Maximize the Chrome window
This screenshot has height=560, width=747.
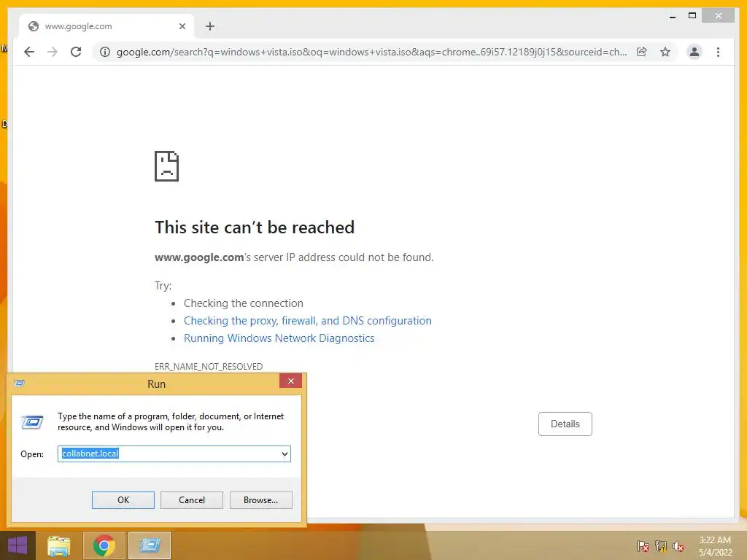pyautogui.click(x=692, y=16)
